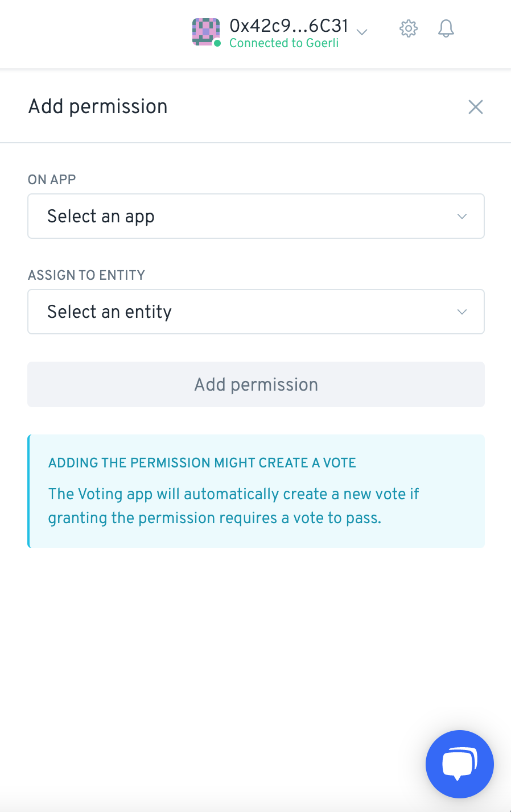The image size is (511, 812).
Task: Open the blue chat support bubble
Action: click(x=460, y=764)
